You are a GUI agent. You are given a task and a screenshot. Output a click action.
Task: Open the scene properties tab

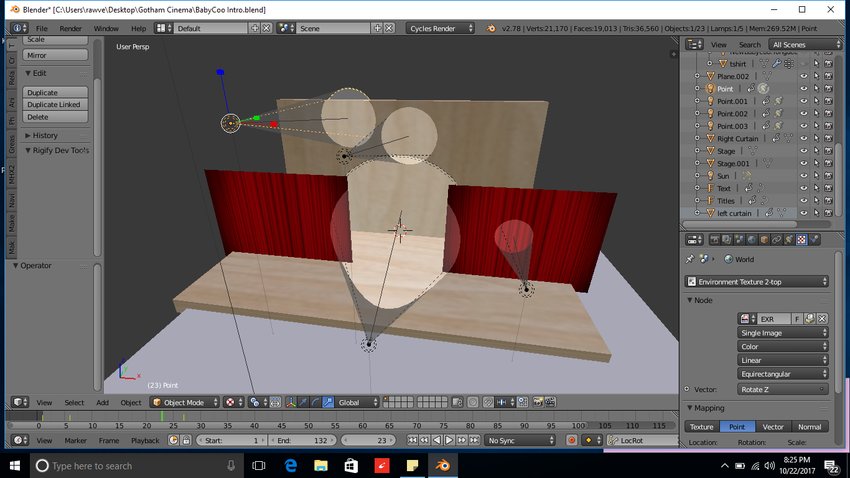pos(739,240)
